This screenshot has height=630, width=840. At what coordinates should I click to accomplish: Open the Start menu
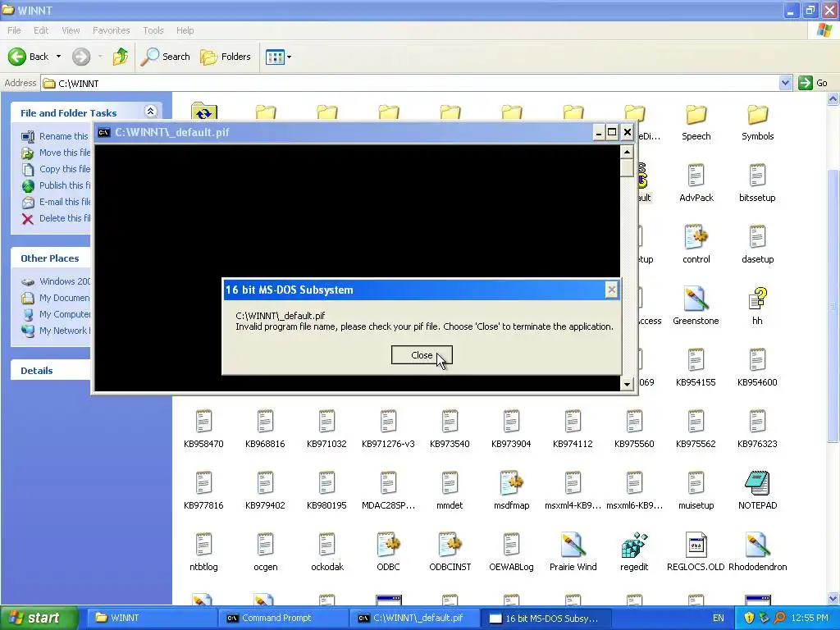click(x=39, y=618)
